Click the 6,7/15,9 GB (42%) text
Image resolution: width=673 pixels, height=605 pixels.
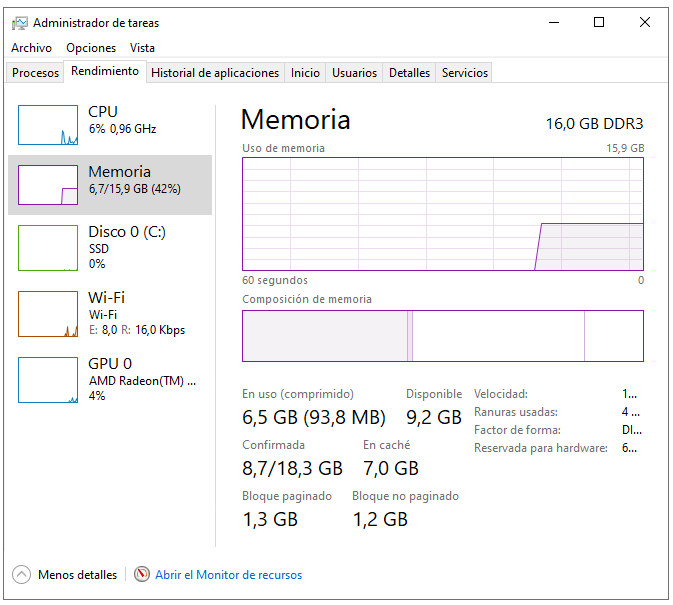click(x=135, y=189)
